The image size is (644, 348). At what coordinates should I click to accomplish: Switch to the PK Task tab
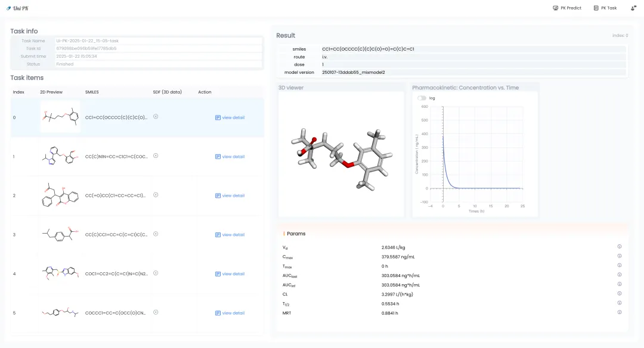click(605, 8)
